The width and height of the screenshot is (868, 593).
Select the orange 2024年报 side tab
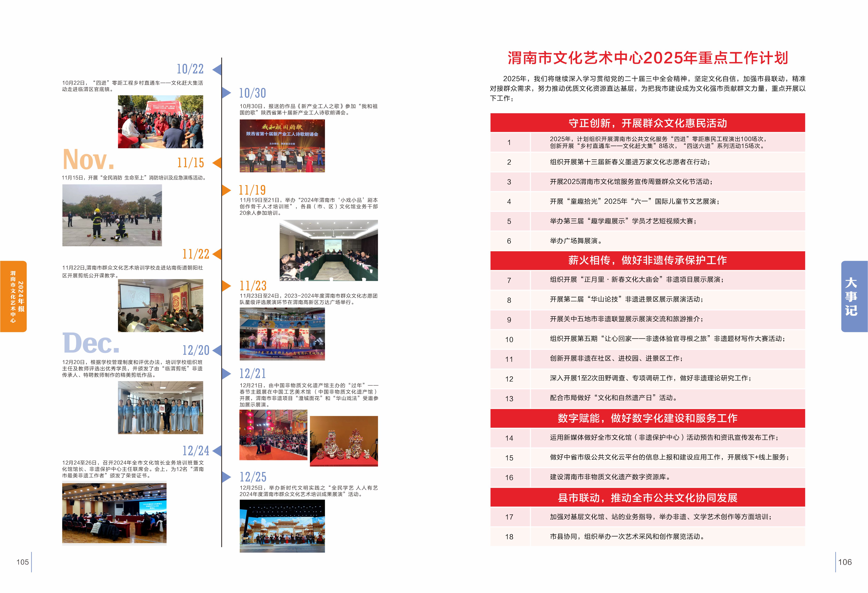tap(13, 296)
